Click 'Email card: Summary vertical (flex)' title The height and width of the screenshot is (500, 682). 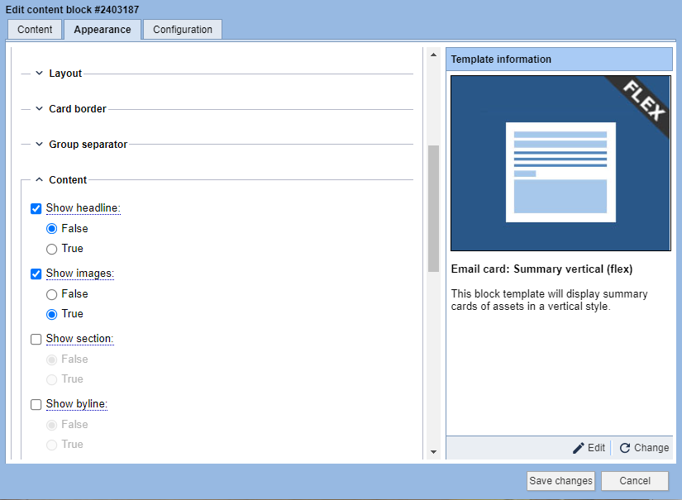click(542, 269)
